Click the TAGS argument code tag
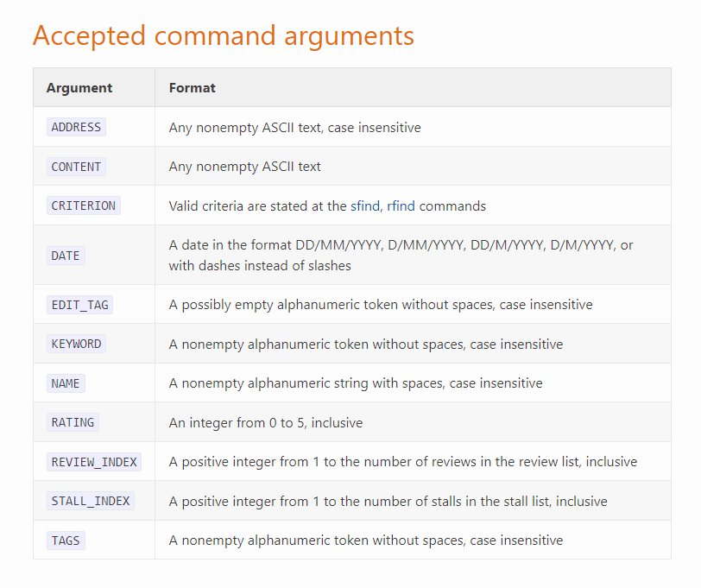This screenshot has height=588, width=701. [x=66, y=541]
